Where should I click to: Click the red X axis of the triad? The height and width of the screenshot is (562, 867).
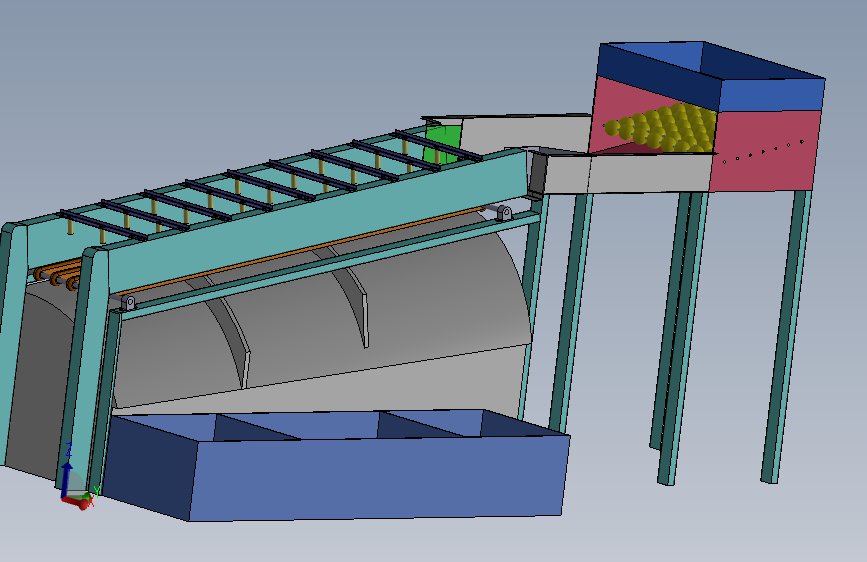pyautogui.click(x=77, y=502)
